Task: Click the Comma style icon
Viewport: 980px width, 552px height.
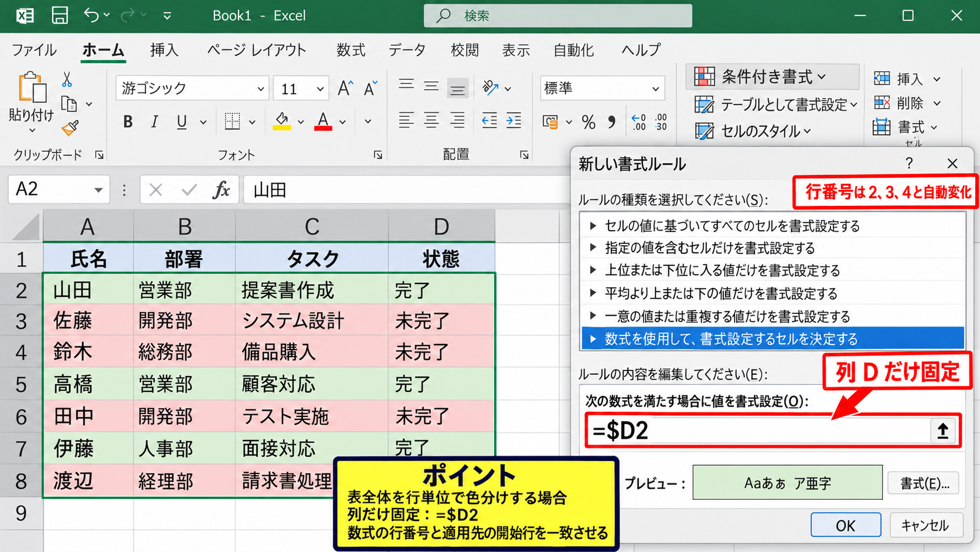Action: click(x=611, y=121)
